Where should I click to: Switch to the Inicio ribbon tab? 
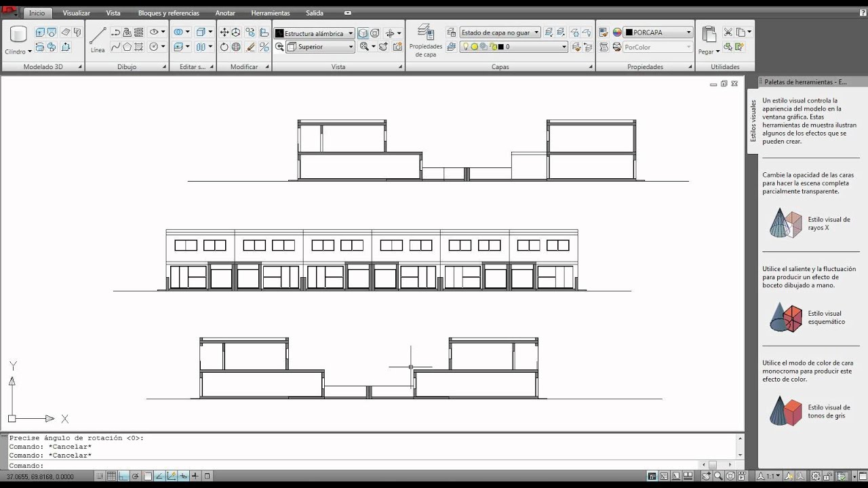click(x=37, y=13)
